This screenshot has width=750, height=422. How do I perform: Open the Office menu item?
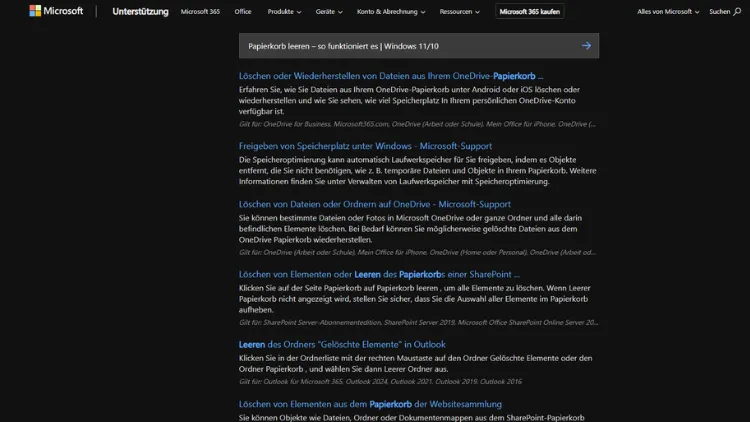point(243,11)
